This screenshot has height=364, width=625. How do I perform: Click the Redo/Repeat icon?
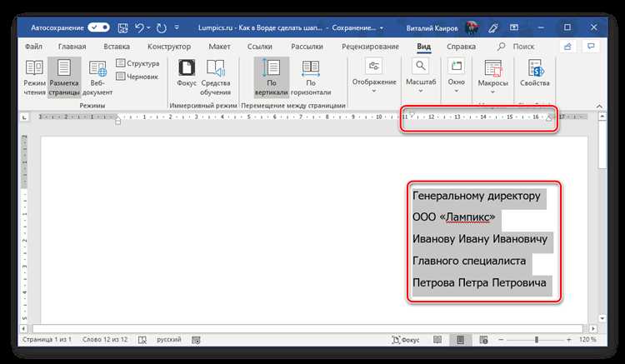coord(162,27)
